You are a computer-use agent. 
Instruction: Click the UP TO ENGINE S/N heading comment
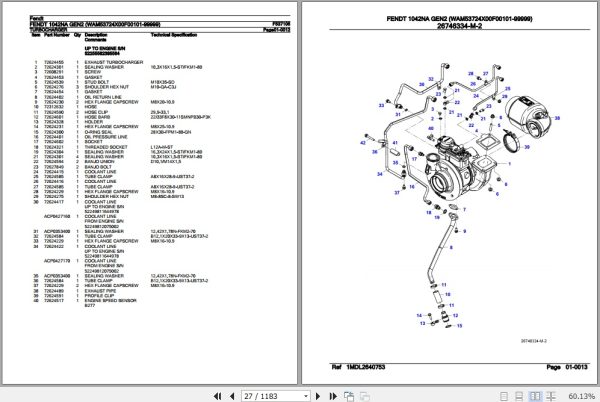click(x=104, y=51)
